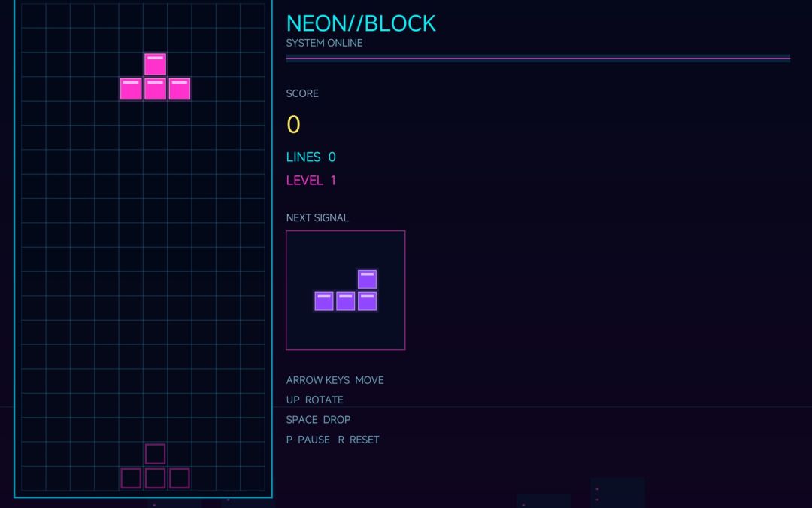This screenshot has height=508, width=812.
Task: Click the LINES 0 counter
Action: (311, 157)
